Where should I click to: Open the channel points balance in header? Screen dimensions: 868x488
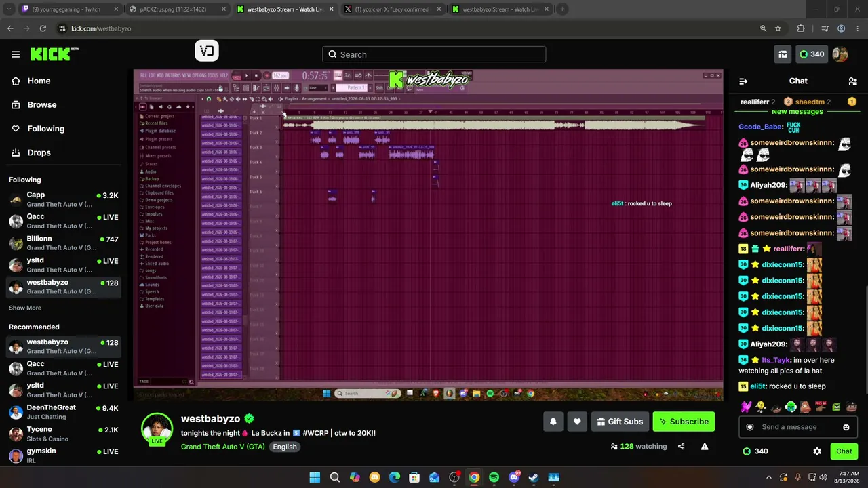pyautogui.click(x=812, y=54)
